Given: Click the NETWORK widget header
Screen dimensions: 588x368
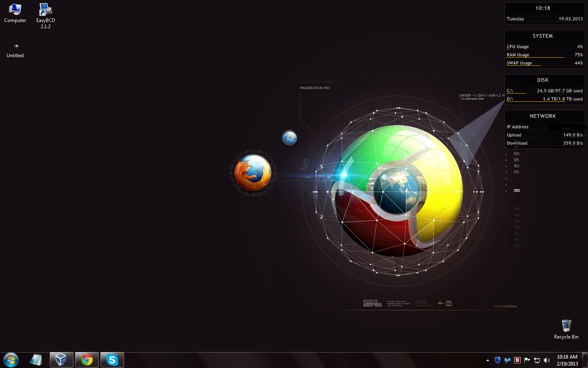Looking at the screenshot, I should click(543, 116).
